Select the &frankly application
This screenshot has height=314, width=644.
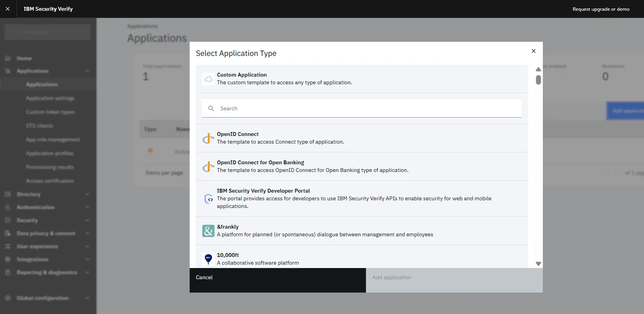pyautogui.click(x=362, y=231)
